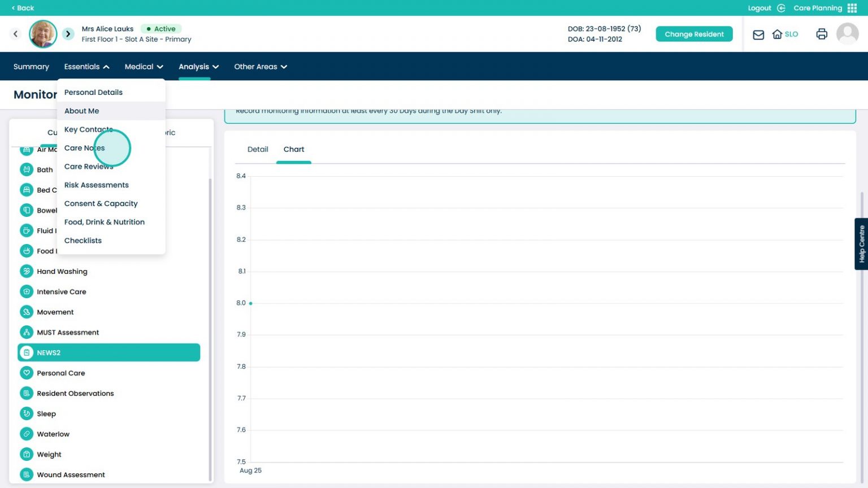The height and width of the screenshot is (488, 868).
Task: Open the user account avatar icon
Action: [x=848, y=34]
